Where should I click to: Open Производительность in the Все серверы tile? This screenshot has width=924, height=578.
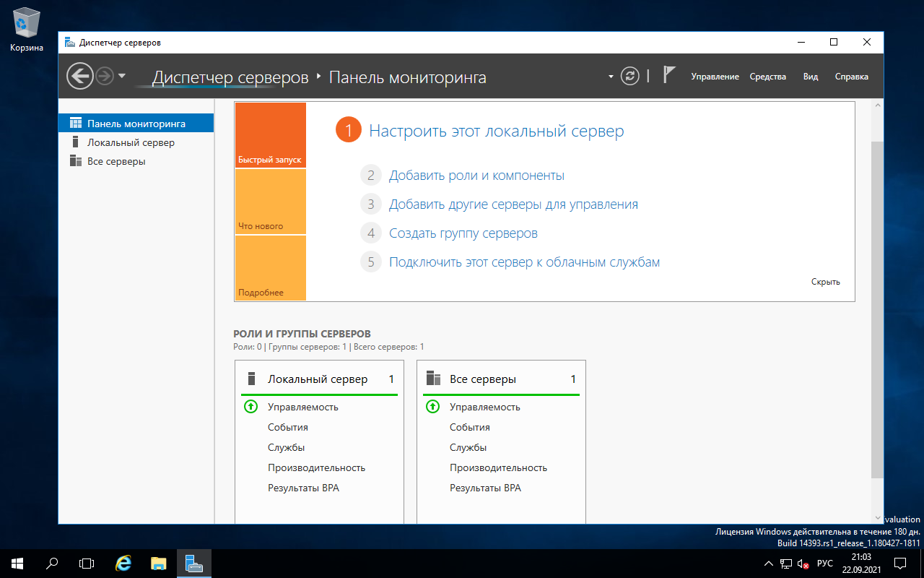(499, 467)
